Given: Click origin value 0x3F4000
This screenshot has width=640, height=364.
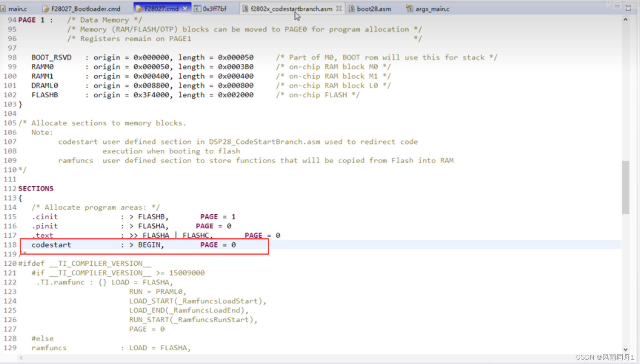Looking at the screenshot, I should tap(151, 95).
